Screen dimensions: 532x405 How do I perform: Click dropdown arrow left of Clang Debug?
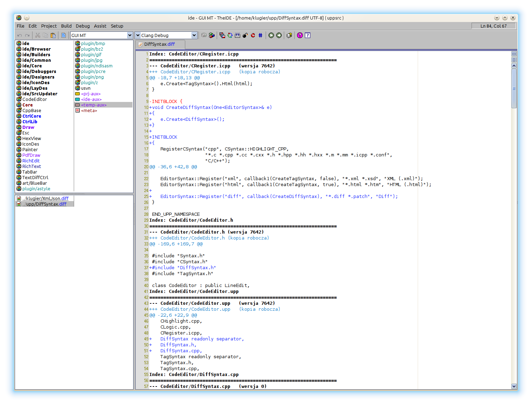(x=138, y=35)
